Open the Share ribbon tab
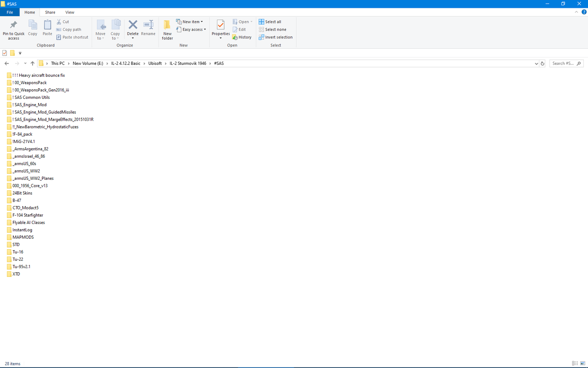This screenshot has height=368, width=588. click(x=50, y=12)
